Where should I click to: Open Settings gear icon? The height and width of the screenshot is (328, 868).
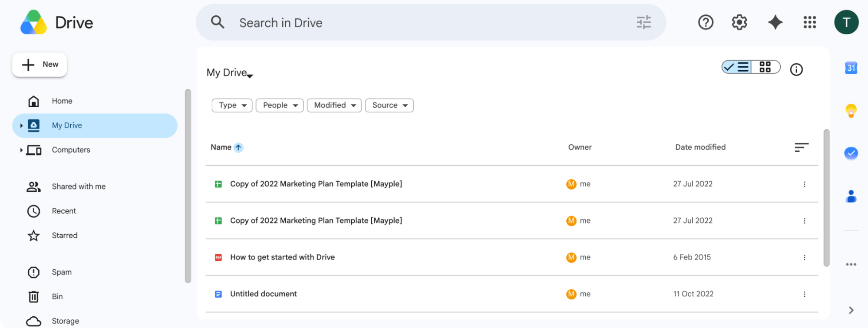click(x=739, y=22)
